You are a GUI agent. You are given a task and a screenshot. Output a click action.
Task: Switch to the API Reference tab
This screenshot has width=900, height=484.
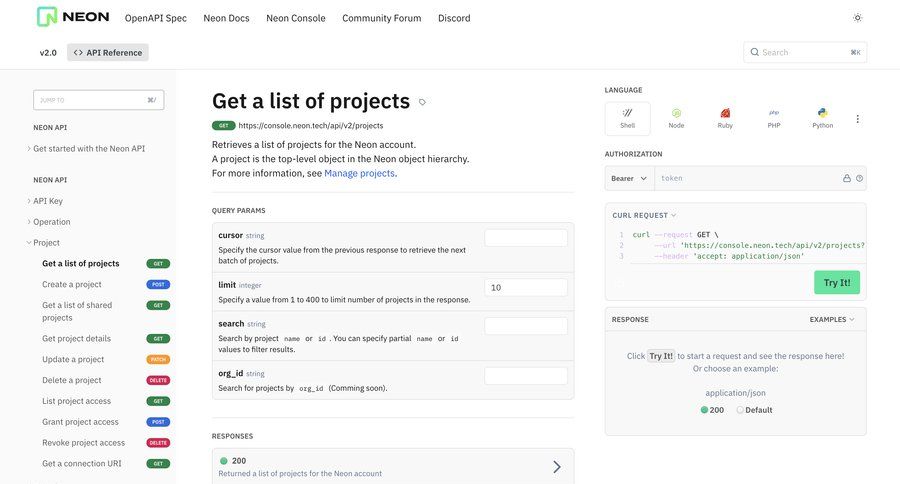coord(108,52)
